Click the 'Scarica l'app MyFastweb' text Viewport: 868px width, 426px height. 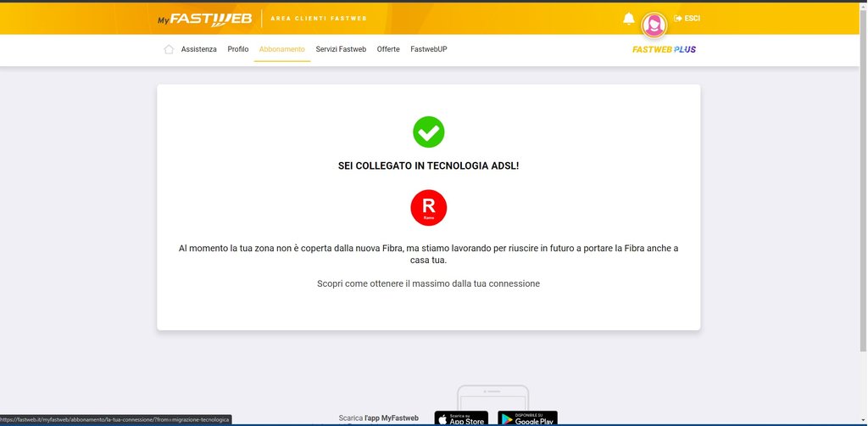click(x=379, y=418)
